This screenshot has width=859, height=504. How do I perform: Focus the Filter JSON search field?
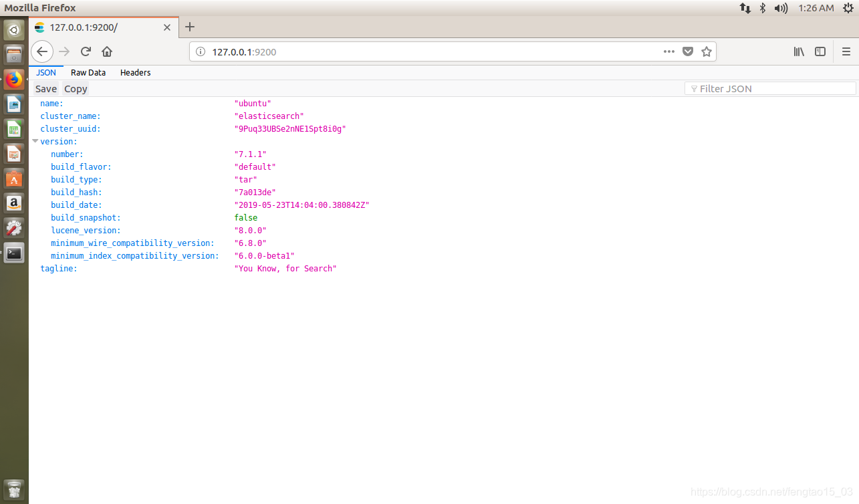pos(770,88)
